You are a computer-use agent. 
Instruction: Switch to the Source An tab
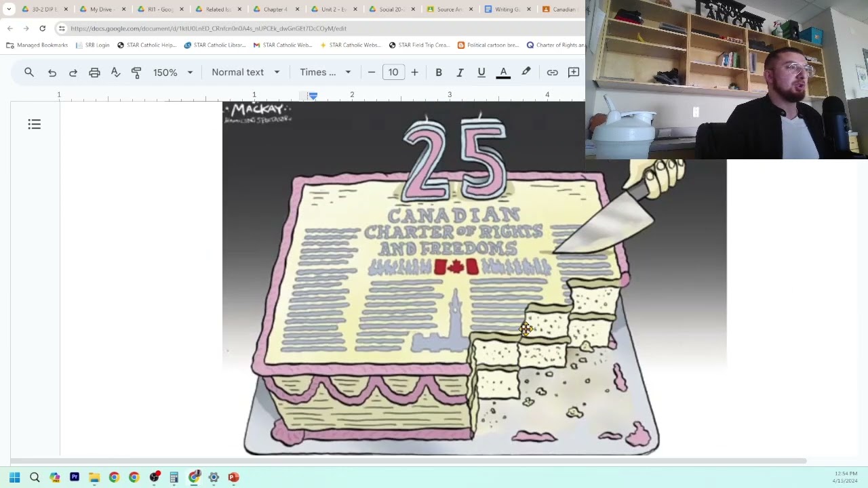coord(449,9)
